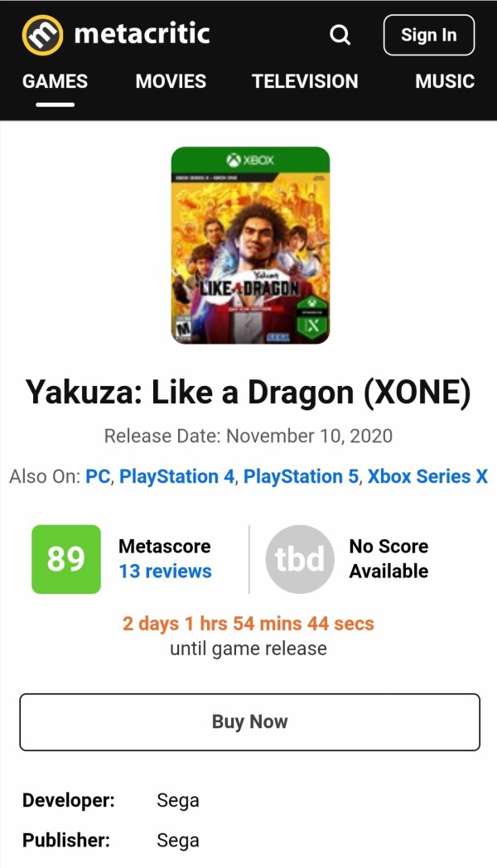Click the Metacritic logo icon
Screen dimensions: 497x868
pos(41,35)
